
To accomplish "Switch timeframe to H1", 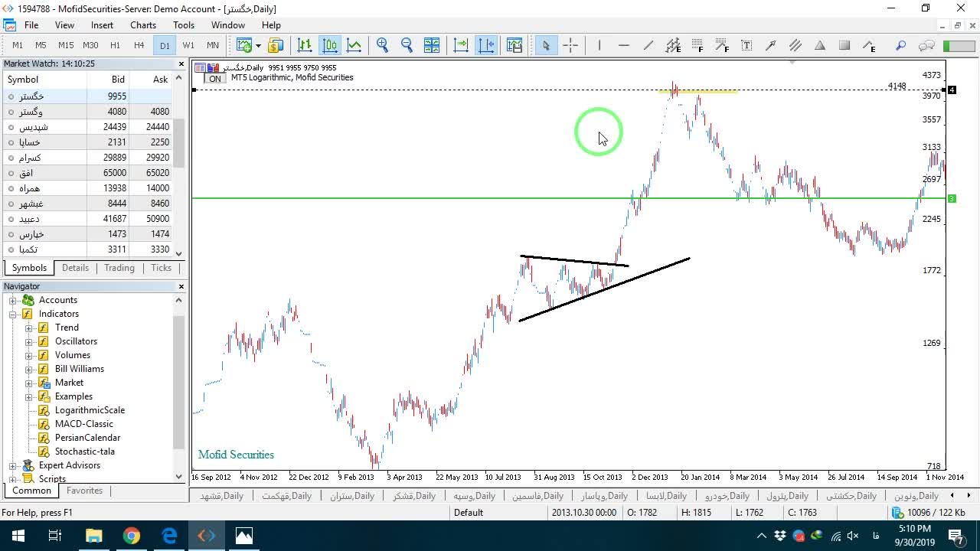I will coord(115,45).
